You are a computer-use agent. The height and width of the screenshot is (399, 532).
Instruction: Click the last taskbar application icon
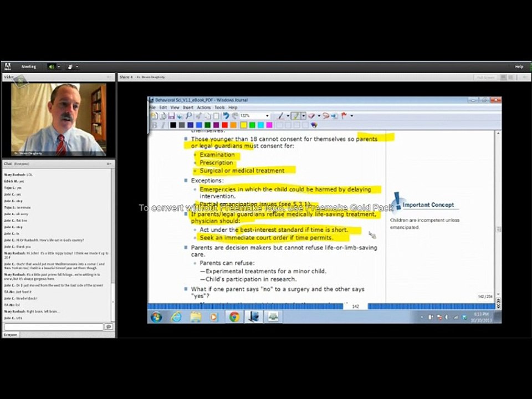(x=273, y=317)
